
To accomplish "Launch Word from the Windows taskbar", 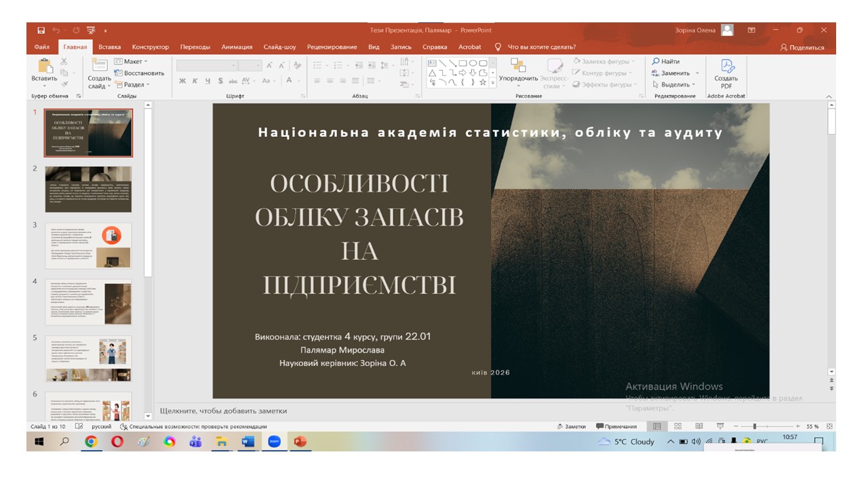I will [248, 442].
